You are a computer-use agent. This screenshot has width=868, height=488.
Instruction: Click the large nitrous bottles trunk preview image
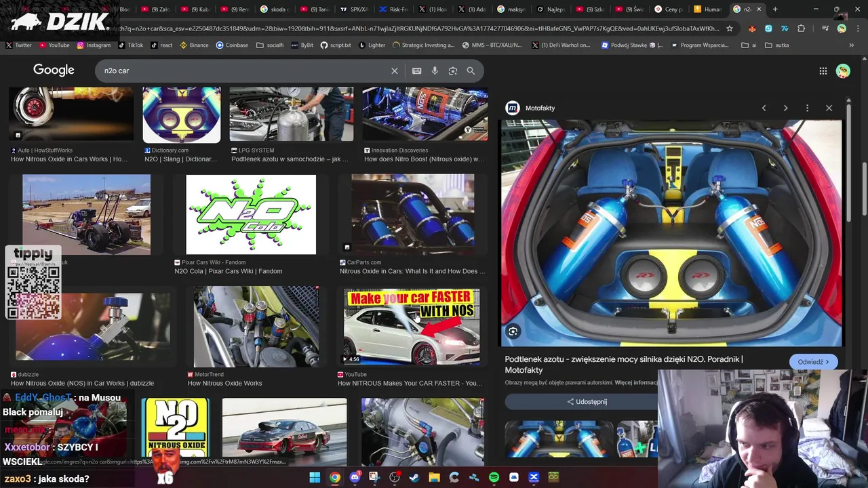(x=671, y=233)
